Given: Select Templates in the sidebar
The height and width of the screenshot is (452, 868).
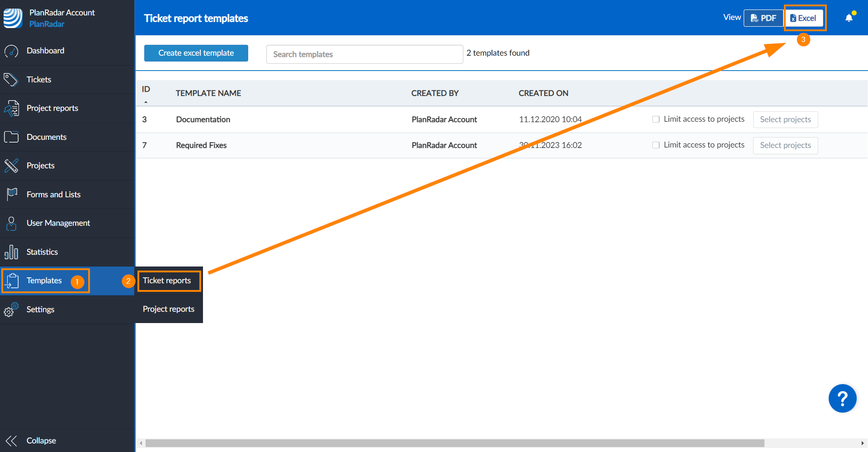Looking at the screenshot, I should [x=44, y=281].
